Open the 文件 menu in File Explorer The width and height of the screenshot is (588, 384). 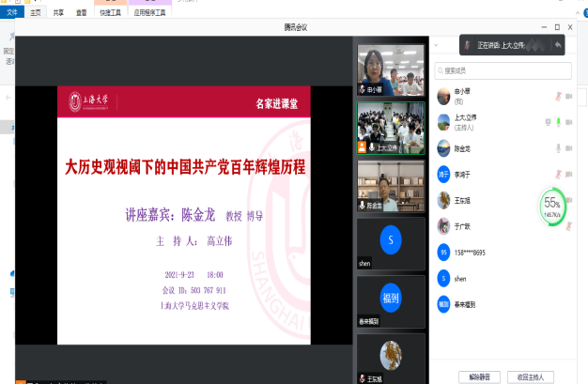pyautogui.click(x=12, y=12)
